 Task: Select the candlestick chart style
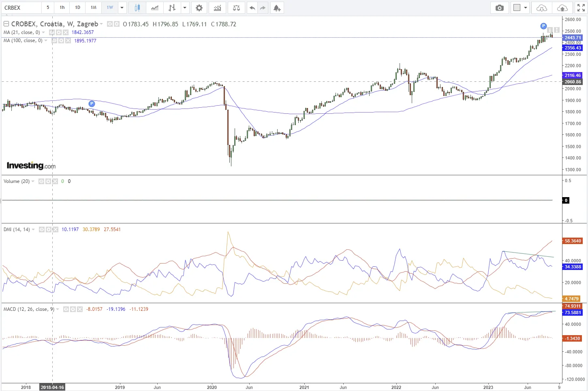137,8
